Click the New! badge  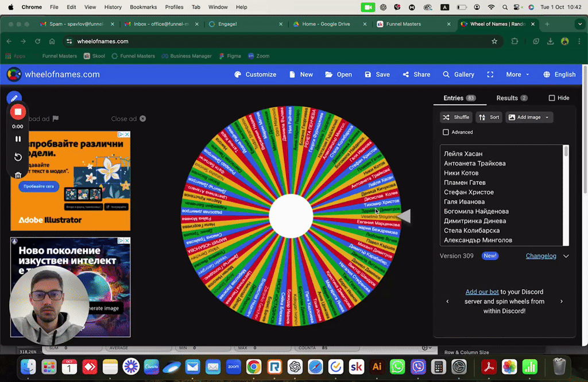pyautogui.click(x=490, y=256)
